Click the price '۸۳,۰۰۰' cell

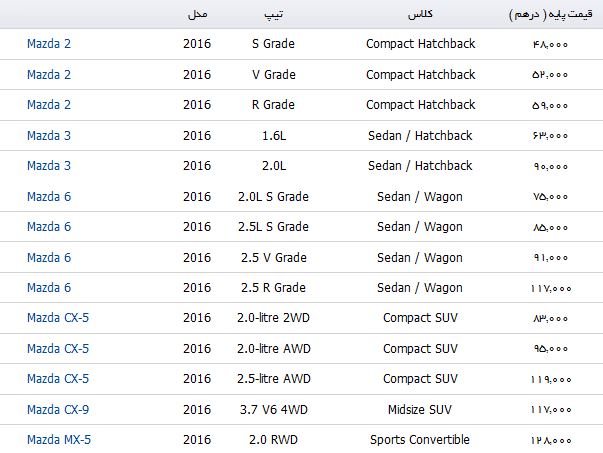pyautogui.click(x=550, y=318)
